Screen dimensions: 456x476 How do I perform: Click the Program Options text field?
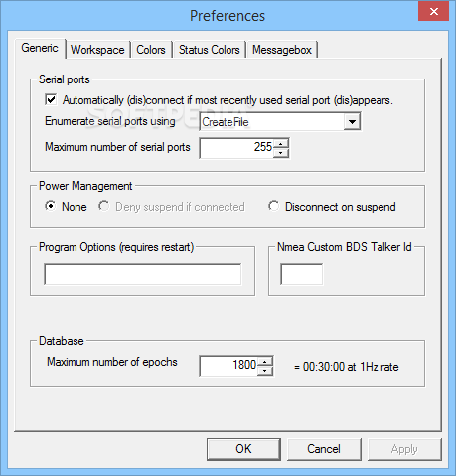click(143, 274)
